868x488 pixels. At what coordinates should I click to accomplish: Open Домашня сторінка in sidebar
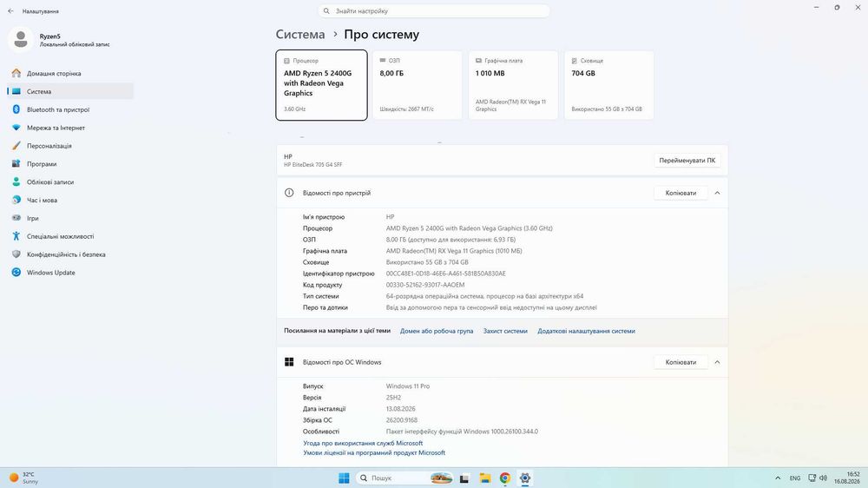click(70, 73)
